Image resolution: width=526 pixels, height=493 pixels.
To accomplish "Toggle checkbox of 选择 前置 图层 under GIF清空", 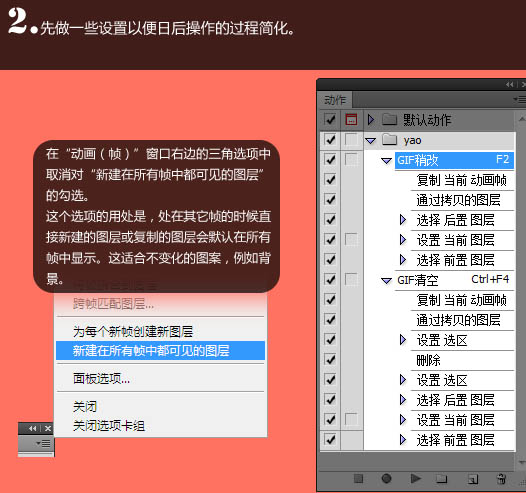I will pyautogui.click(x=330, y=439).
